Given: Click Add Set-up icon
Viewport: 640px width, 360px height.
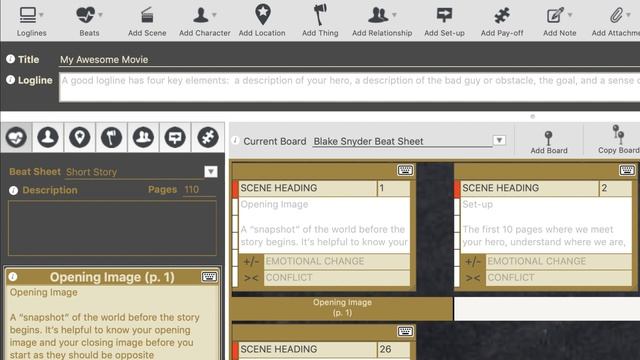Looking at the screenshot, I should click(444, 15).
